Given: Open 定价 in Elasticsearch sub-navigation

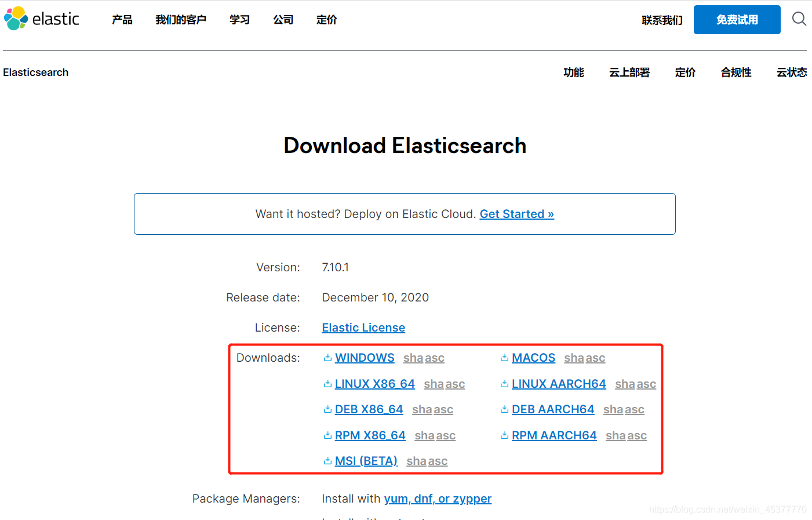Looking at the screenshot, I should pyautogui.click(x=685, y=72).
